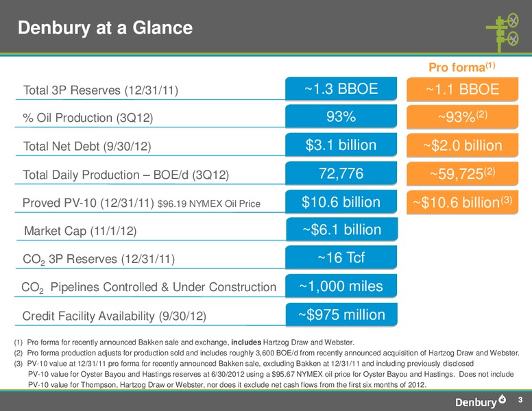Viewport: 532px width, 411px height.
Task: Select 'Proved PV-10 (12/31/11)' label
Action: pos(88,203)
